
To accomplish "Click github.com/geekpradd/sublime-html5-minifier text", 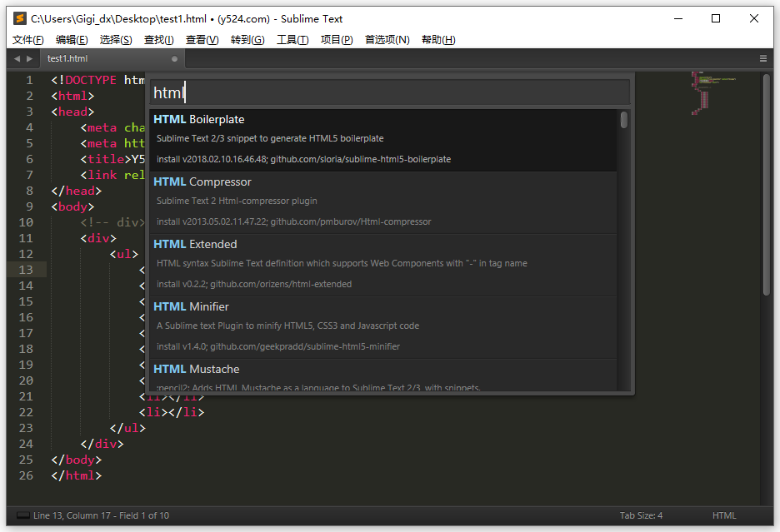I will [305, 346].
